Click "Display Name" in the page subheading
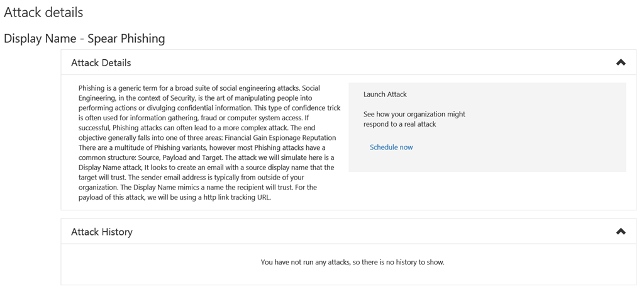Viewport: 644px width, 296px height. (40, 38)
